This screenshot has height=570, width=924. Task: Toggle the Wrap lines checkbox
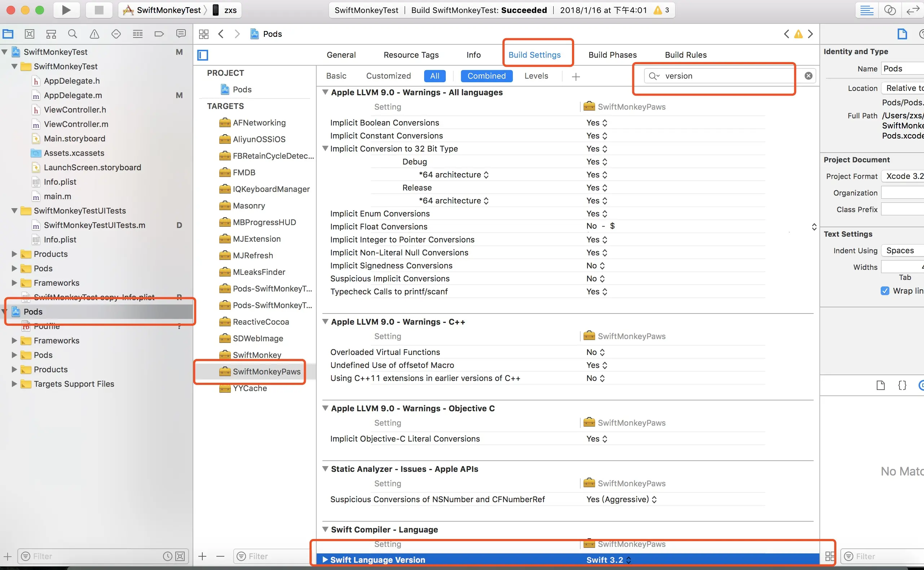(x=885, y=291)
